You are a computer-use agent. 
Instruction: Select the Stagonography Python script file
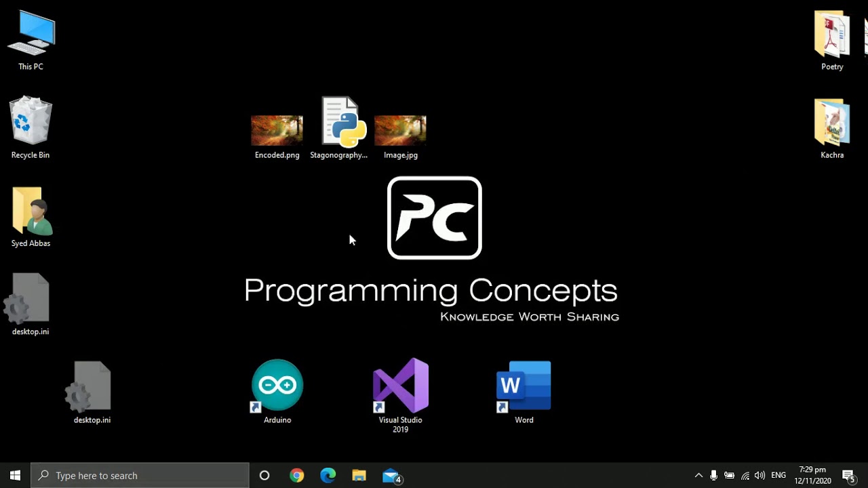click(339, 128)
